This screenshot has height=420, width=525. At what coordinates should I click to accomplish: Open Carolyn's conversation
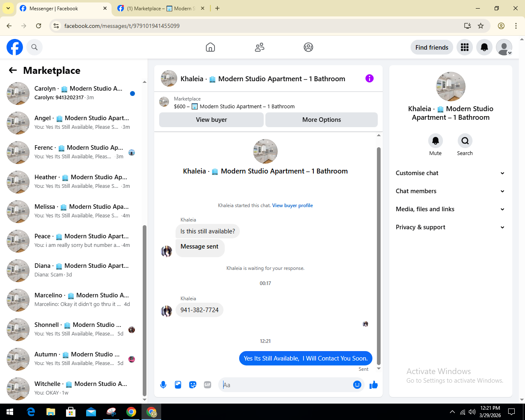point(72,94)
